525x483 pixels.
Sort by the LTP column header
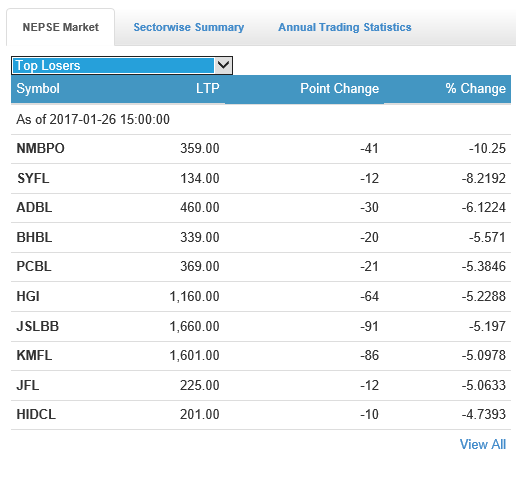(208, 89)
